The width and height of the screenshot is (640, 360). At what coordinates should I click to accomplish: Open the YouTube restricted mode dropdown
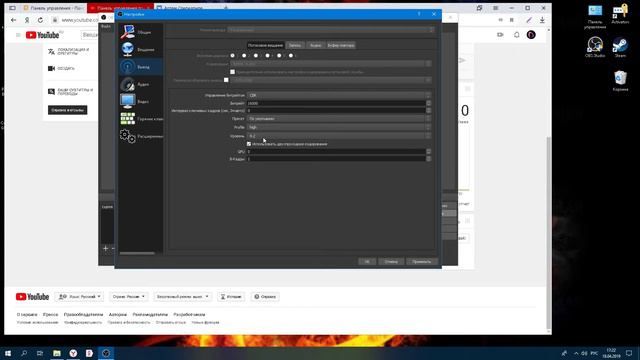pyautogui.click(x=182, y=297)
